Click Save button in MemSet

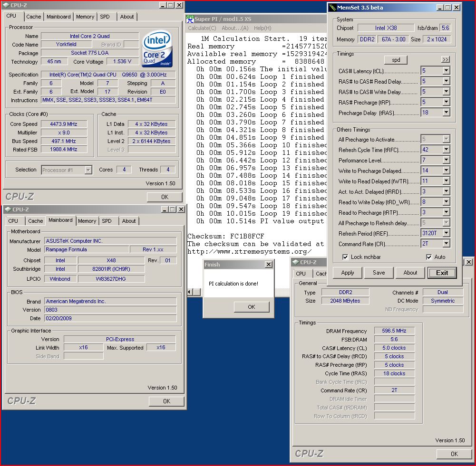coord(379,273)
